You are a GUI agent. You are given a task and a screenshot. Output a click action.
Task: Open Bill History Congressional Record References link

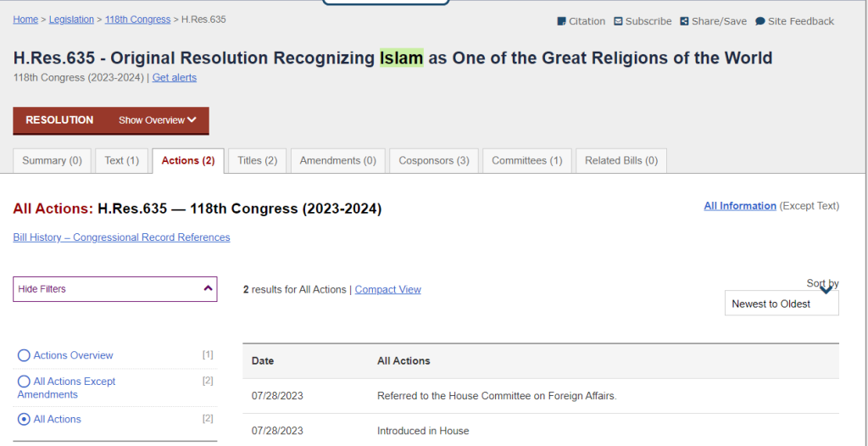coord(121,237)
